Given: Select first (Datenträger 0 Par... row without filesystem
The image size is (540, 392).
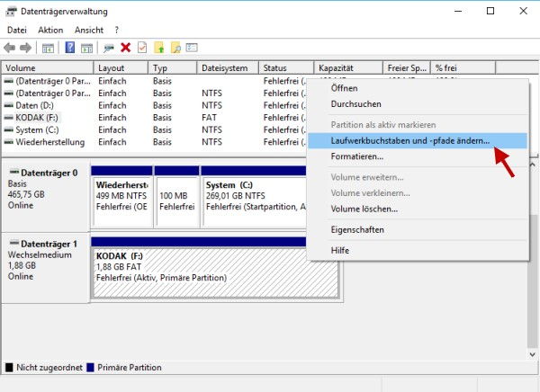Looking at the screenshot, I should click(154, 81).
